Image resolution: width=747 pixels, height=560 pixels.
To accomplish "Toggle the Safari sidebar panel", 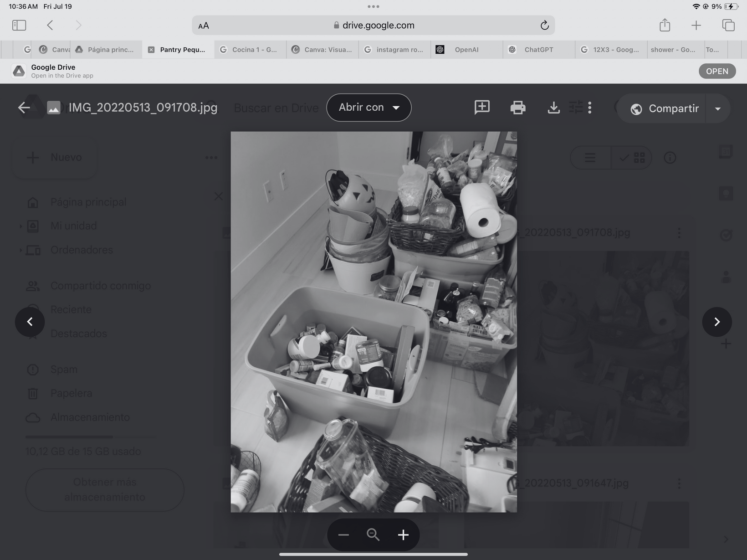I will (x=19, y=25).
